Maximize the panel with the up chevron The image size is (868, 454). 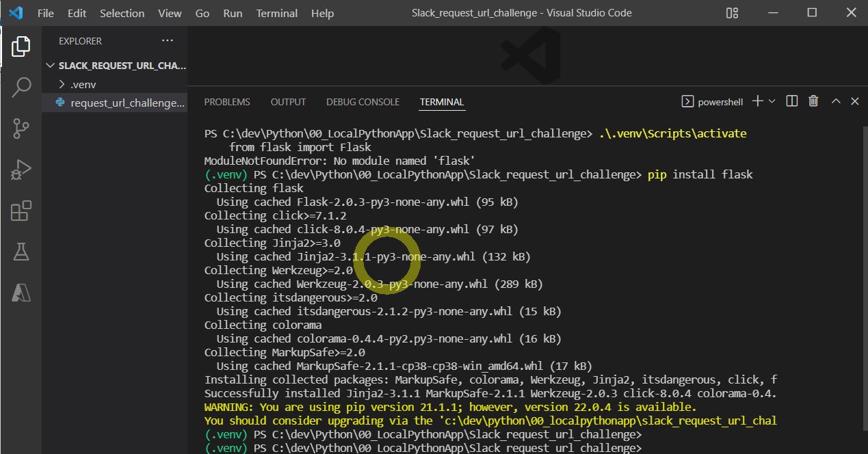[836, 101]
